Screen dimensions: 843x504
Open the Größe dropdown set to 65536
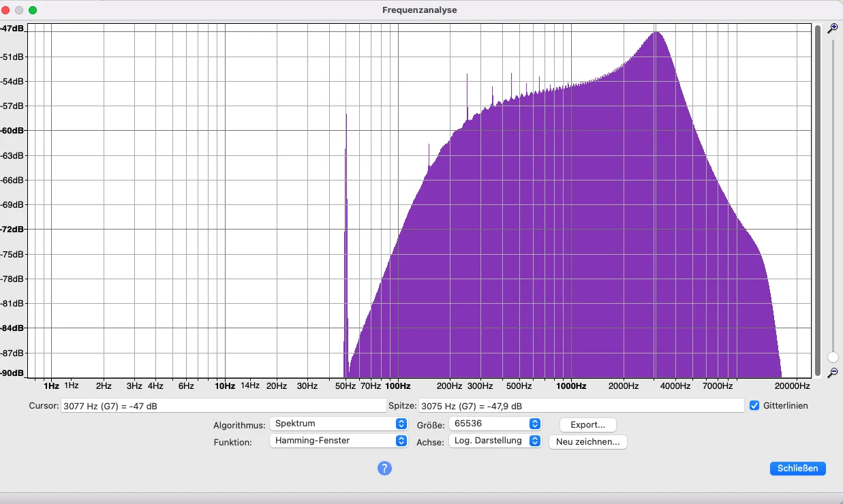(495, 424)
